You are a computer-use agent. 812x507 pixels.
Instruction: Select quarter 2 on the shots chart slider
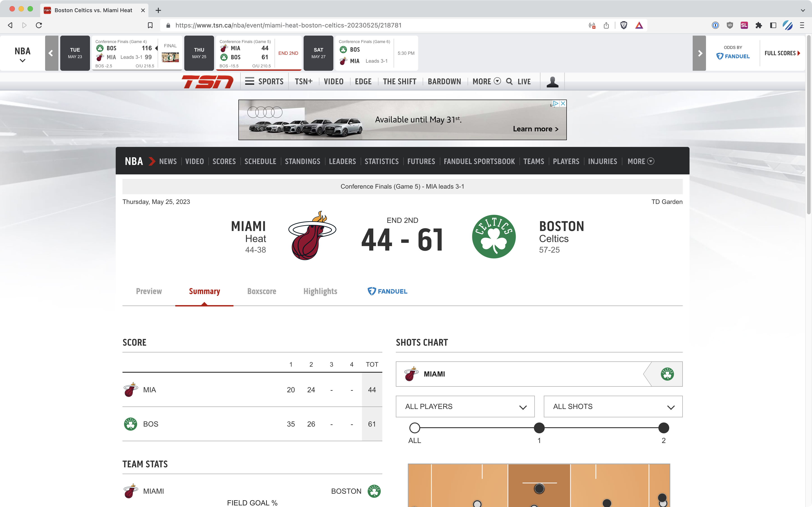[663, 428]
